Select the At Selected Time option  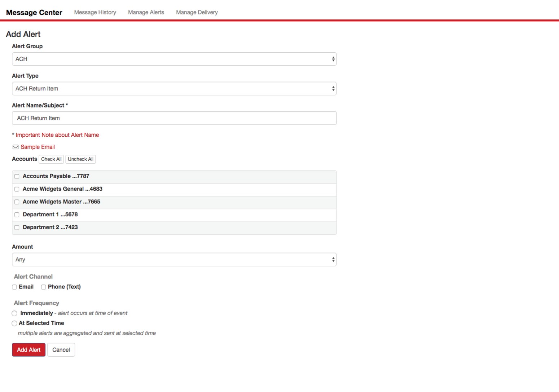click(x=14, y=323)
